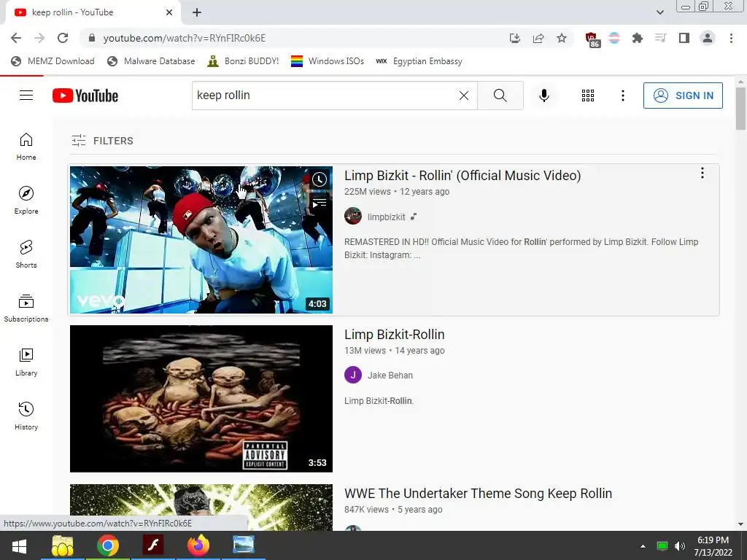Open YouTube settings three-dot menu

point(623,96)
